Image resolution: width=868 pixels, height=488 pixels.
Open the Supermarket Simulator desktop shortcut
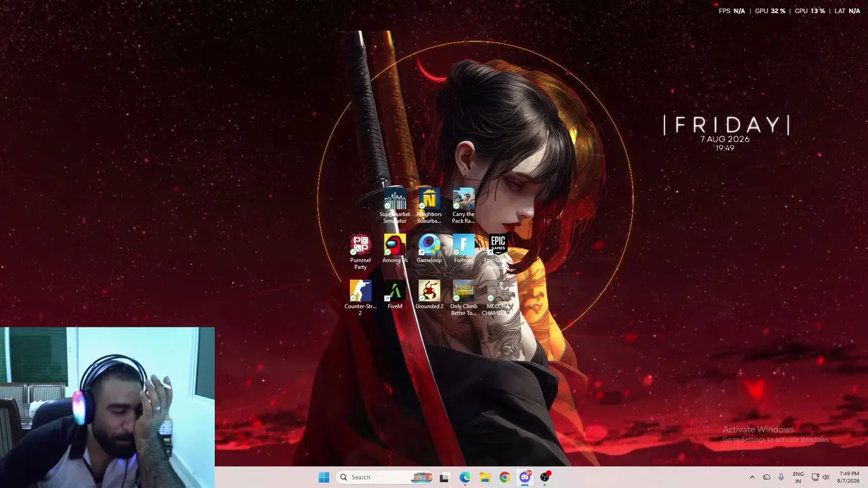395,206
